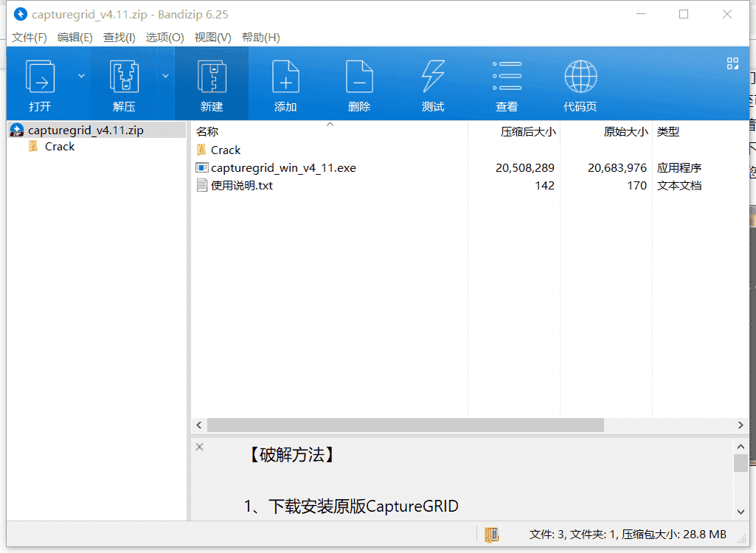Expand the Open (打开) dropdown arrow
This screenshot has height=553, width=756.
[x=81, y=76]
